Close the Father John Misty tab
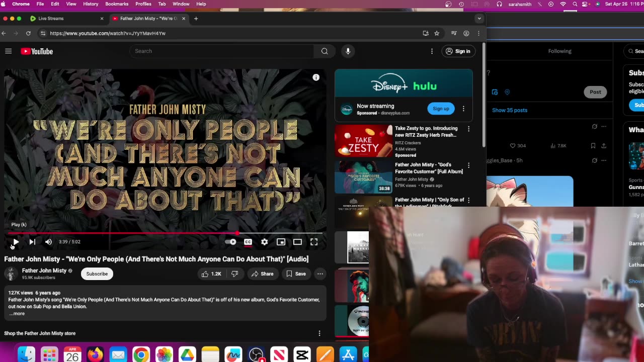This screenshot has width=644, height=362. 184,19
